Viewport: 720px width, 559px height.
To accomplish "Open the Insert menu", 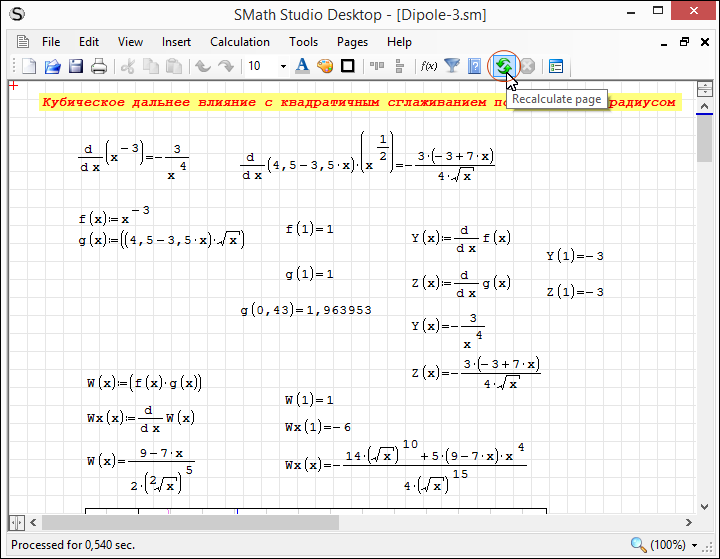I will pos(176,42).
